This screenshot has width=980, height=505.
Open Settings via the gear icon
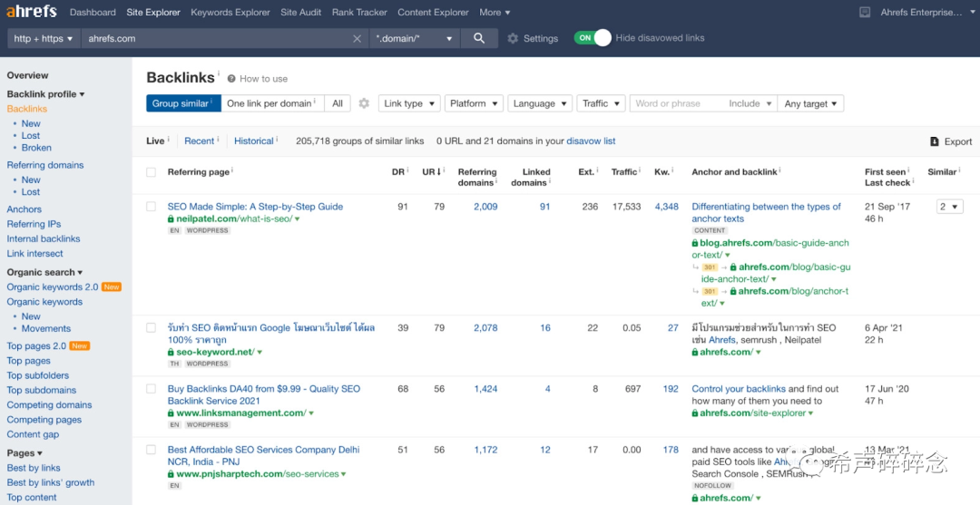tap(513, 39)
